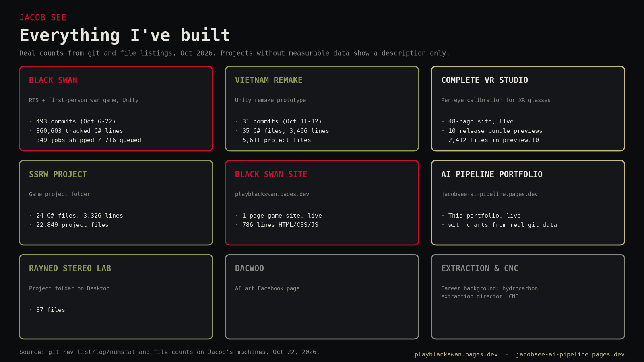
Task: Select '493 commits (Oct 6-22)' line
Action: [x=76, y=121]
